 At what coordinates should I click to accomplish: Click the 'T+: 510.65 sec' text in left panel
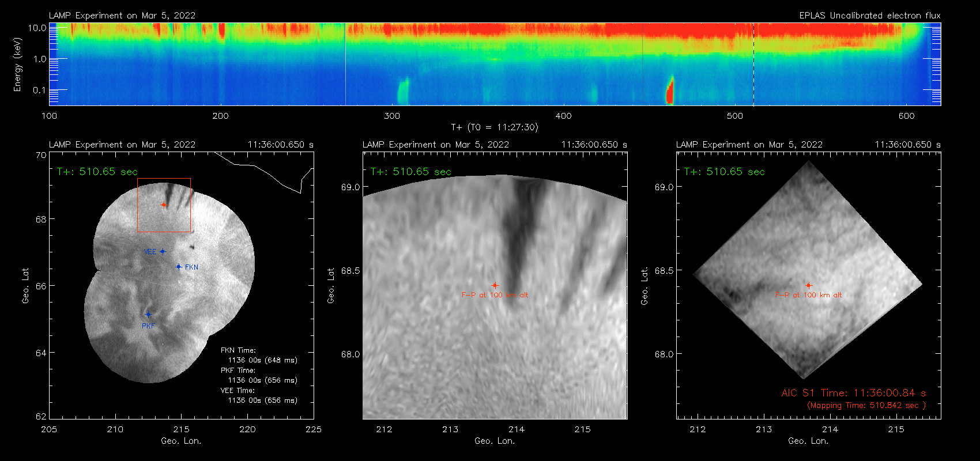click(97, 172)
